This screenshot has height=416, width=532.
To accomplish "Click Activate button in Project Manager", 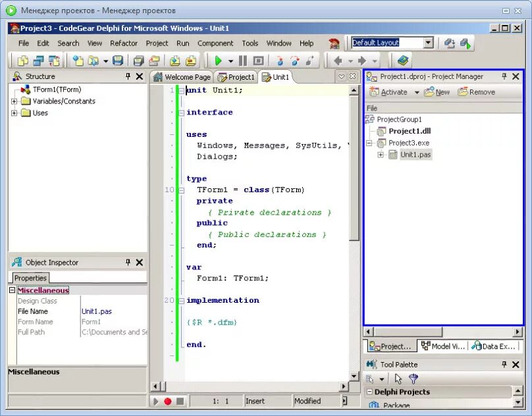I will click(x=389, y=92).
